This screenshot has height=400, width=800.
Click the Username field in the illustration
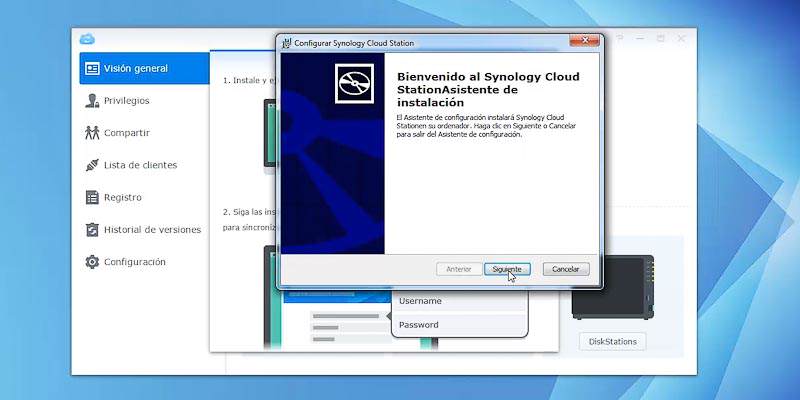click(459, 301)
